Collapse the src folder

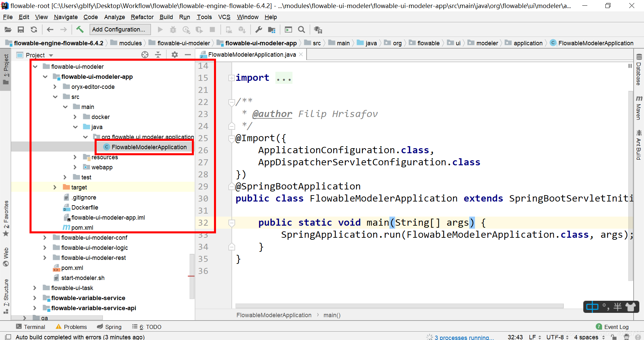point(55,97)
